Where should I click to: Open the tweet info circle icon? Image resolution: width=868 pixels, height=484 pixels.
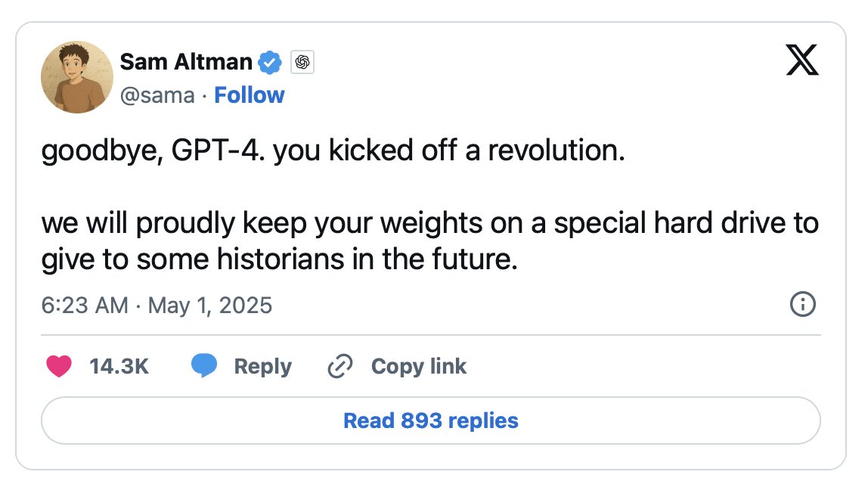(x=802, y=305)
